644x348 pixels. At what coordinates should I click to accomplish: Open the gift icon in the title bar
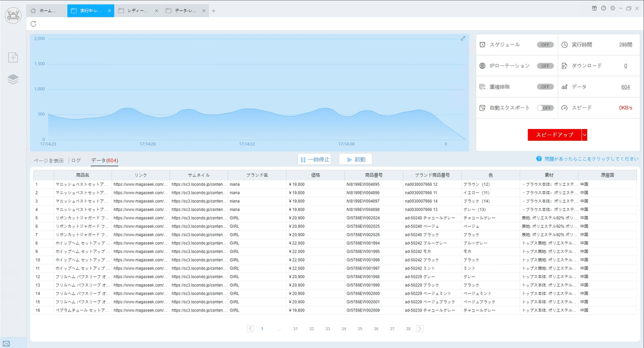(x=595, y=8)
